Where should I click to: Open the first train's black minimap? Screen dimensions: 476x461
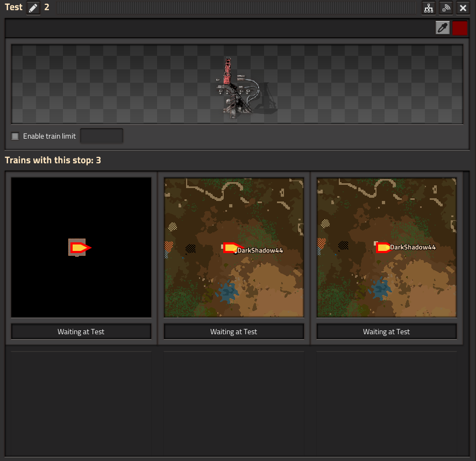(81, 248)
